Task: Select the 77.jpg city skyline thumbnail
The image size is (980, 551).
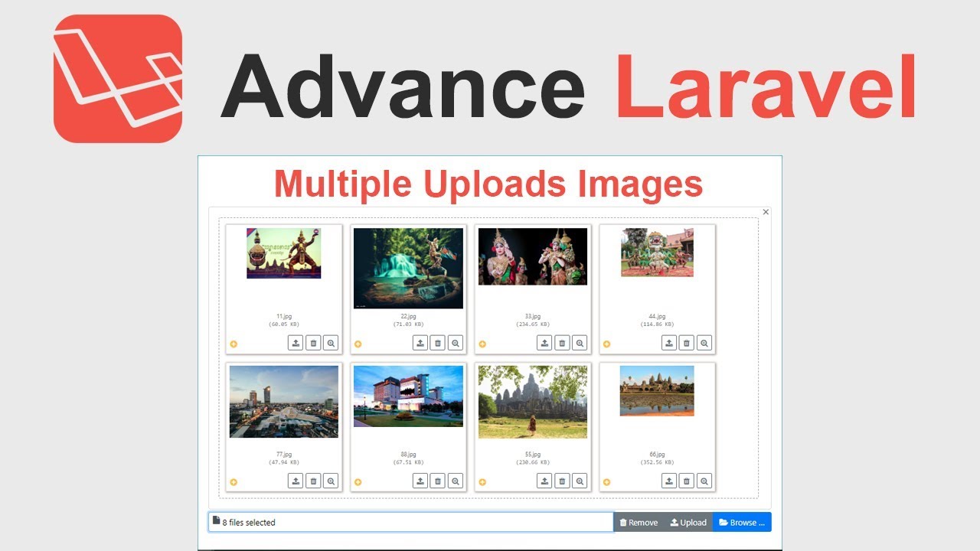Action: [x=284, y=402]
